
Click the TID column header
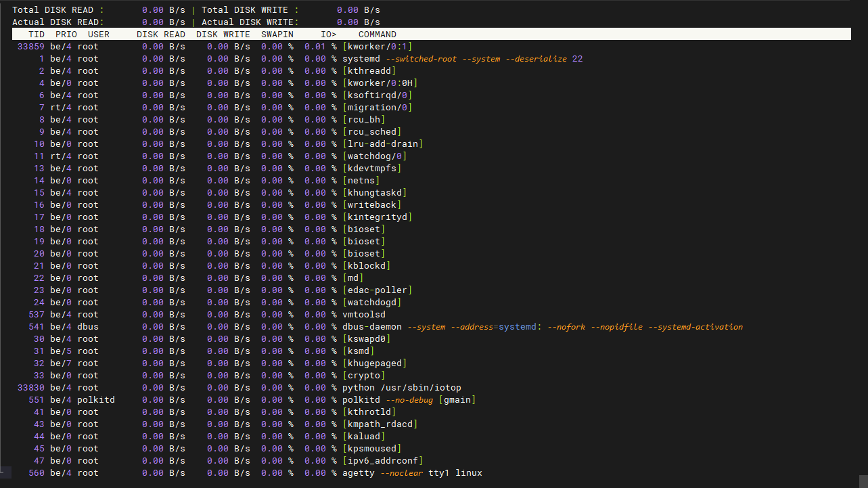[37, 35]
